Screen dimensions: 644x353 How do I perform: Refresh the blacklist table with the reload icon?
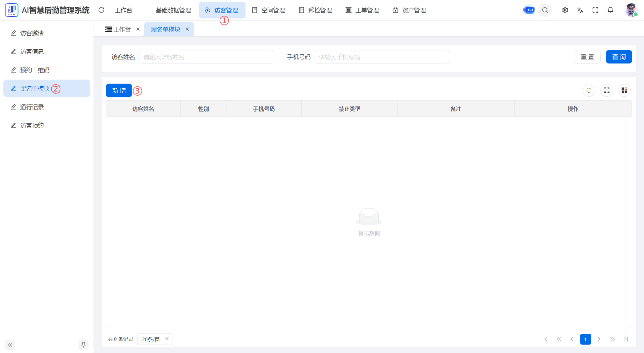click(x=589, y=90)
